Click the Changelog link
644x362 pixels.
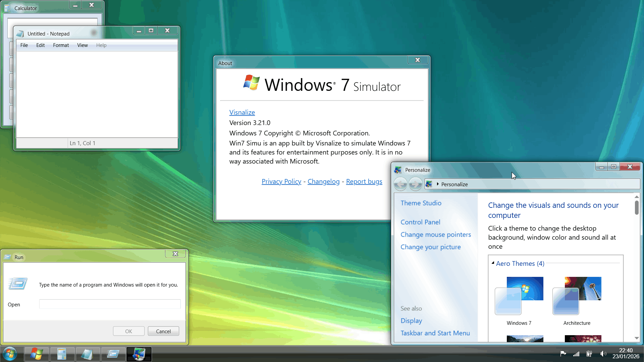coord(323,181)
